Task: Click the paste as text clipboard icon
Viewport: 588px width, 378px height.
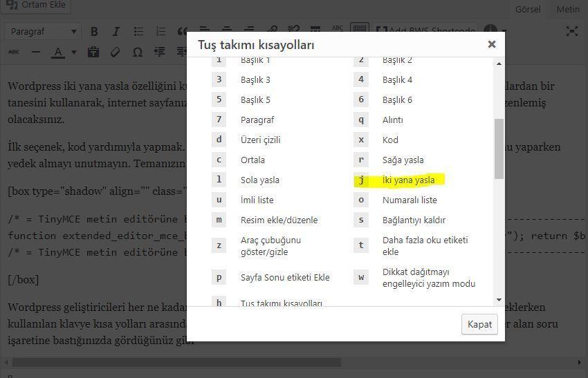Action: [93, 53]
